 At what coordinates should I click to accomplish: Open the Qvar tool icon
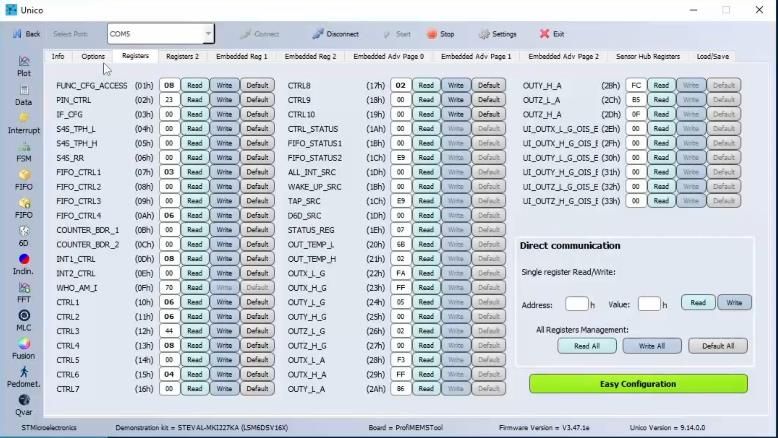23,405
